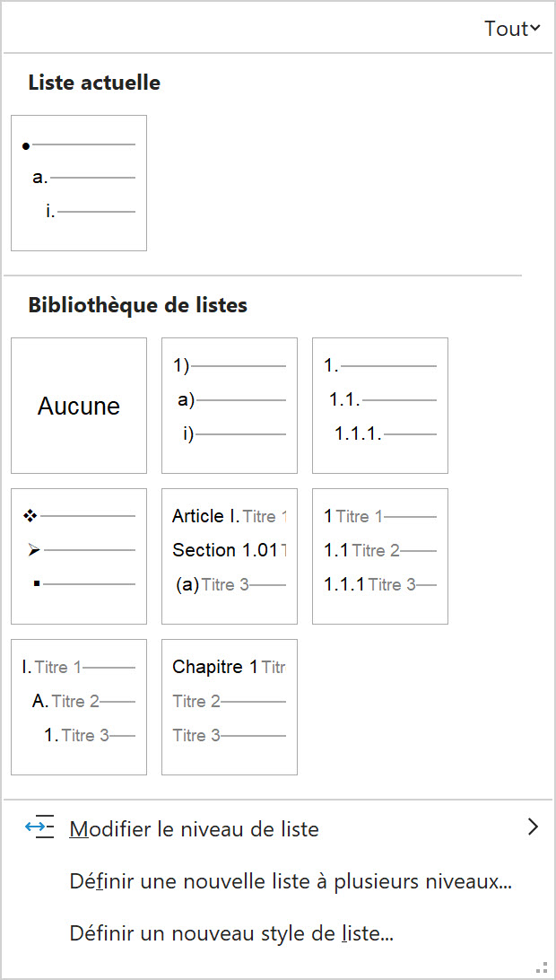Click the indent arrows icon beside Modifier

pyautogui.click(x=39, y=827)
